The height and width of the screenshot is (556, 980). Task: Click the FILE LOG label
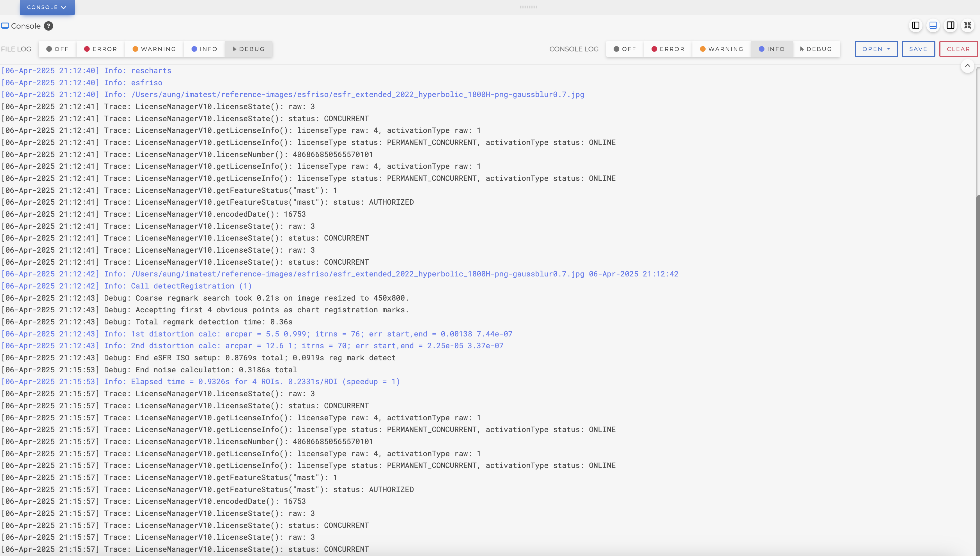16,49
